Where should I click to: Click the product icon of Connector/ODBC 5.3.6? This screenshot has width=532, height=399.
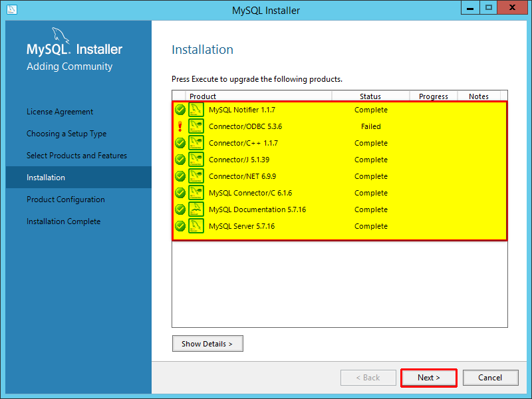196,126
